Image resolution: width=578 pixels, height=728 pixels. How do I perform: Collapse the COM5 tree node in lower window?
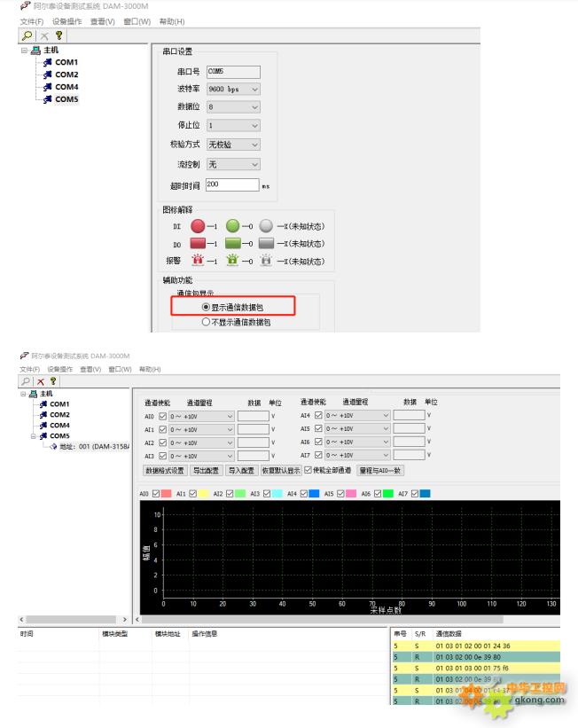[x=33, y=436]
